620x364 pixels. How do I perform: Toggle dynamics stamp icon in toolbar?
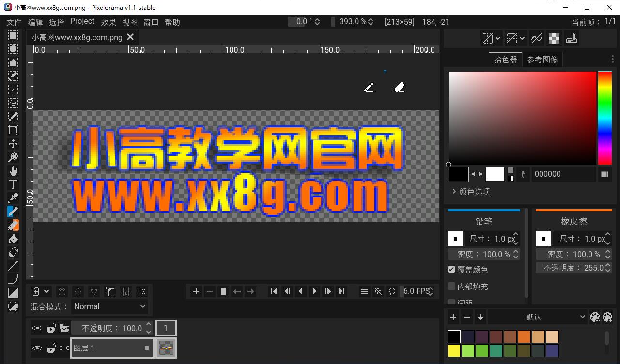tap(572, 39)
